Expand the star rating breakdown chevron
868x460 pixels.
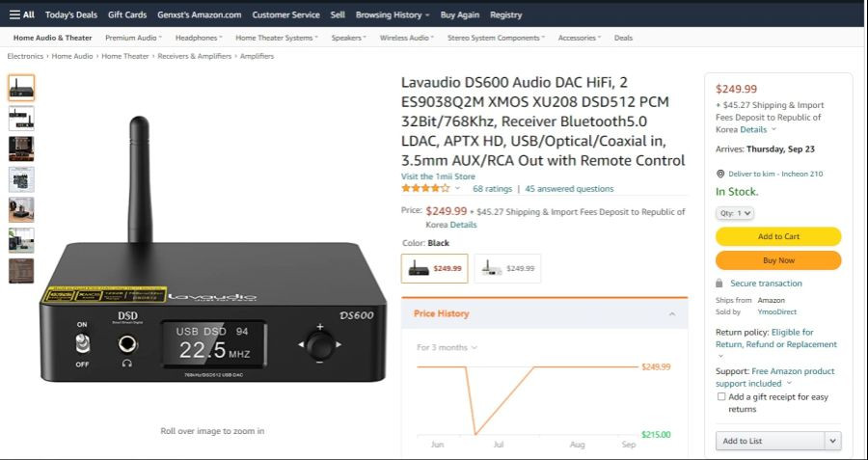coord(457,189)
